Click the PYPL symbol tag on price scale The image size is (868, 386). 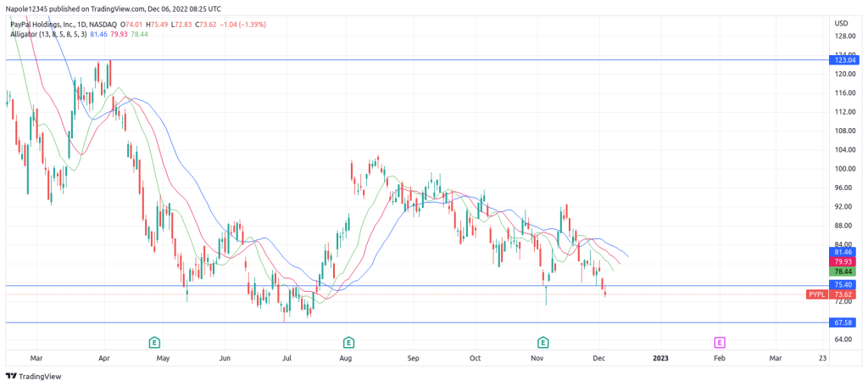[x=817, y=294]
